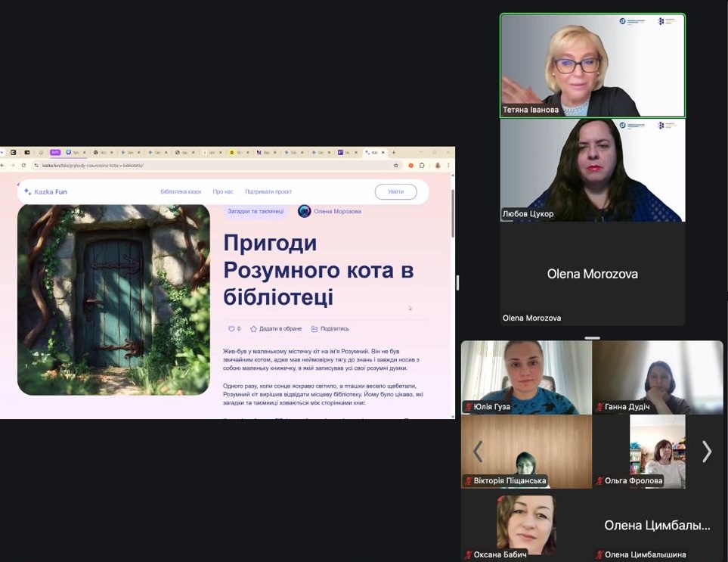Open the Бібліотека казок menu item

181,192
